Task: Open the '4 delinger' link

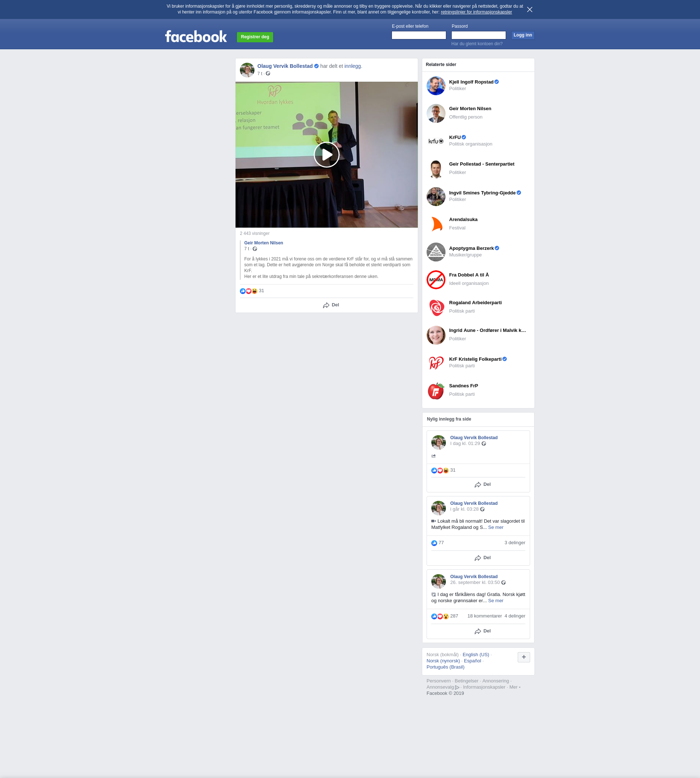Action: tap(515, 616)
